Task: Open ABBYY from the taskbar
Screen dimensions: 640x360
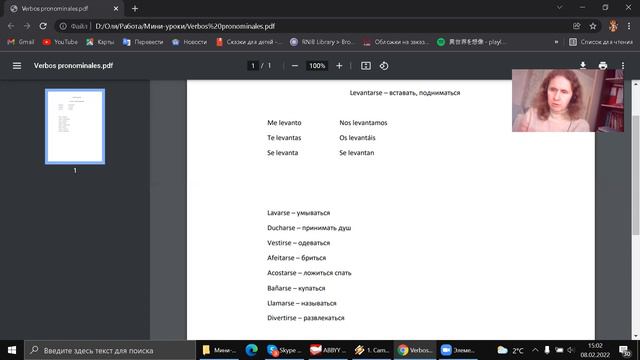Action: tap(327, 350)
